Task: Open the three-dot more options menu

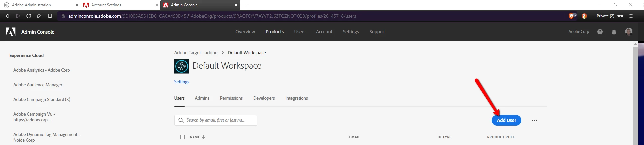Action: point(535,120)
